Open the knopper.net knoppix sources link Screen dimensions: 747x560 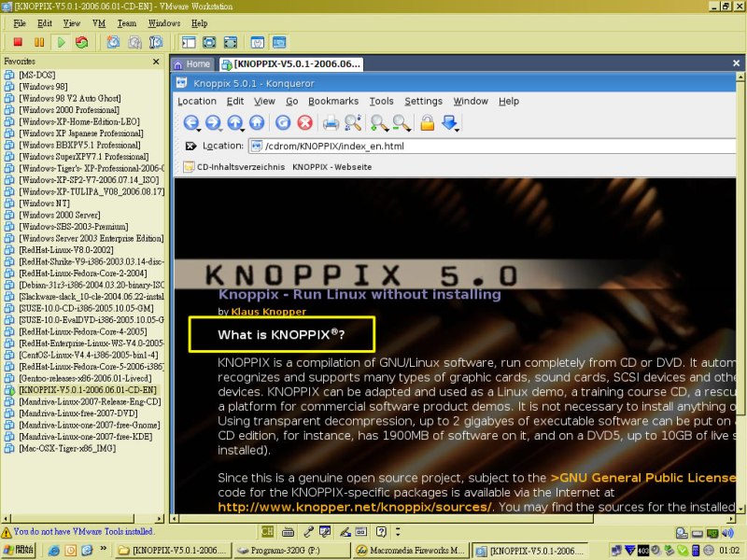coord(354,507)
